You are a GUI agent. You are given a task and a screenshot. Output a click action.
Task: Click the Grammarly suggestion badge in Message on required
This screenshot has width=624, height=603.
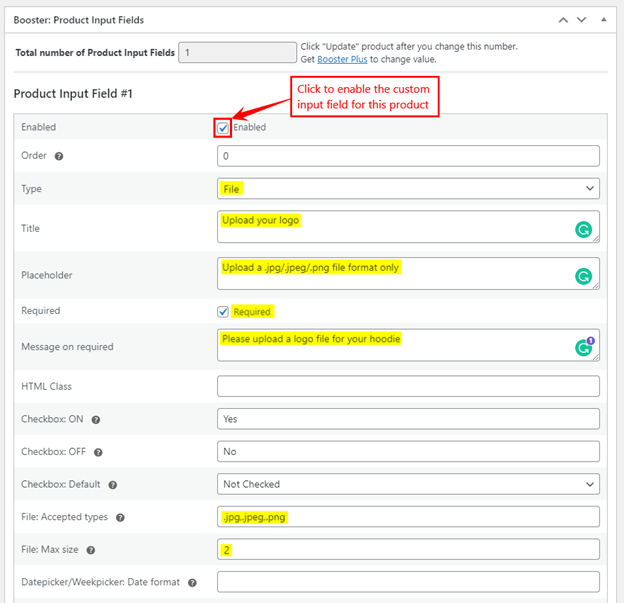[591, 341]
